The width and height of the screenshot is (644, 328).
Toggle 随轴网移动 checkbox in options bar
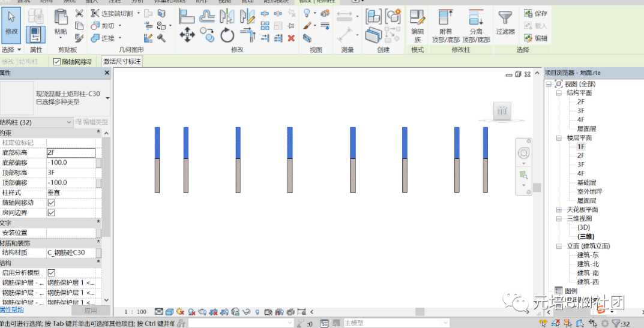pos(57,62)
